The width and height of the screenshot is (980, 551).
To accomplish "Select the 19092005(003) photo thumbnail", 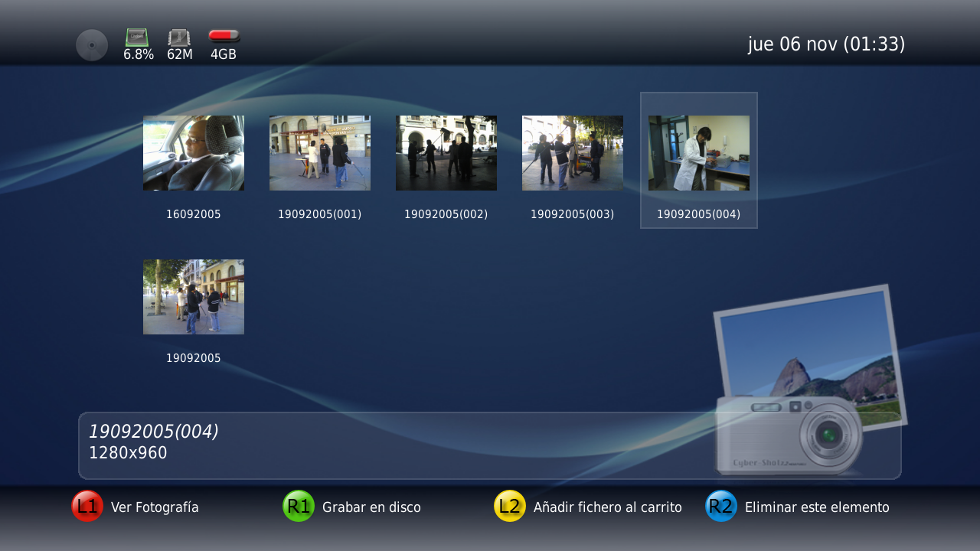I will [x=573, y=153].
